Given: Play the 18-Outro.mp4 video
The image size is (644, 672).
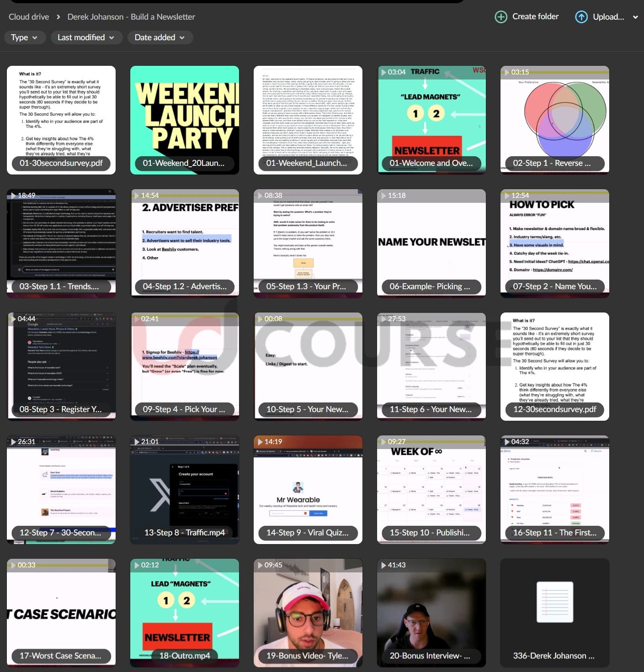Looking at the screenshot, I should 184,612.
